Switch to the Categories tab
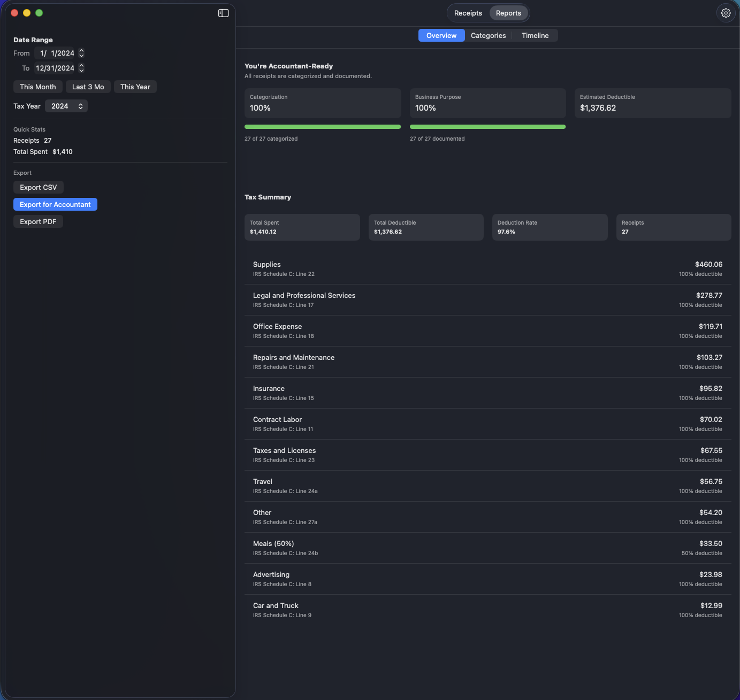 coord(487,35)
